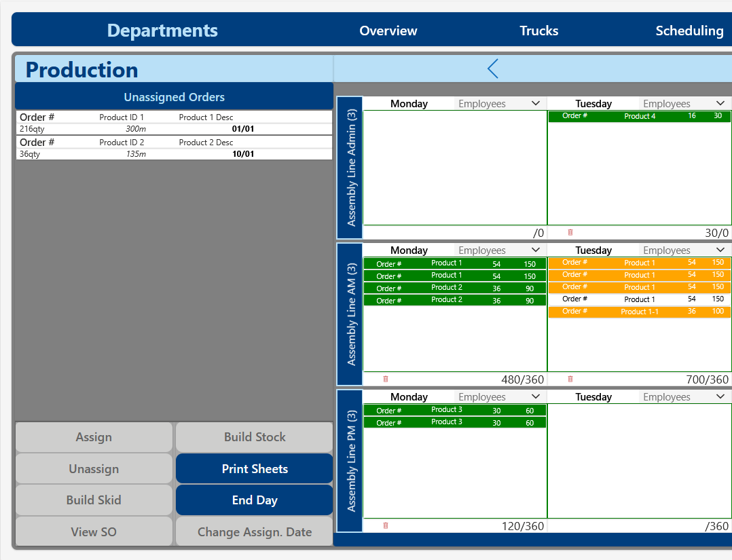Click the End Day button

point(255,500)
